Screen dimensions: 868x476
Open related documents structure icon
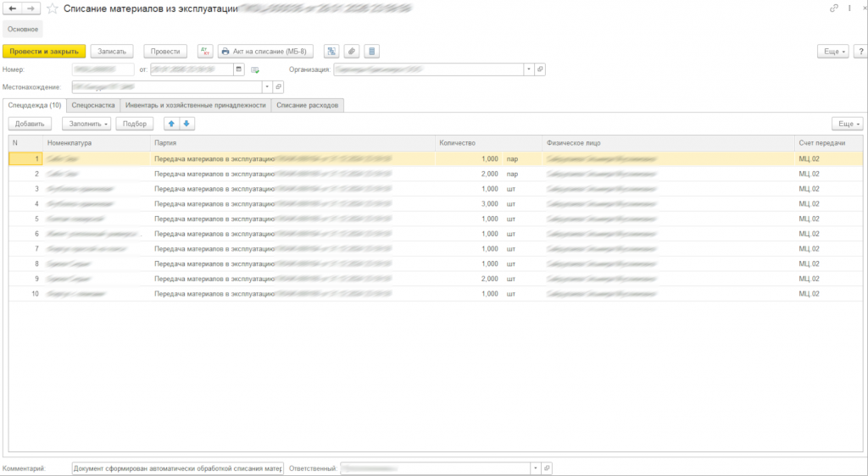[x=331, y=52]
